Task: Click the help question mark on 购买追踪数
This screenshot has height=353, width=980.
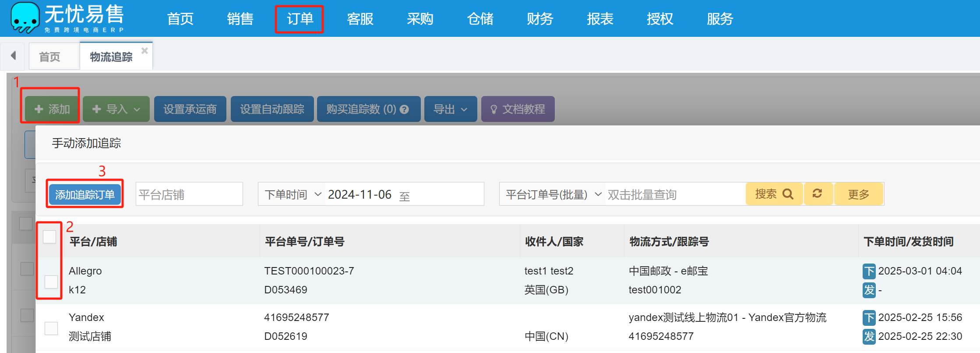Action: pyautogui.click(x=405, y=109)
